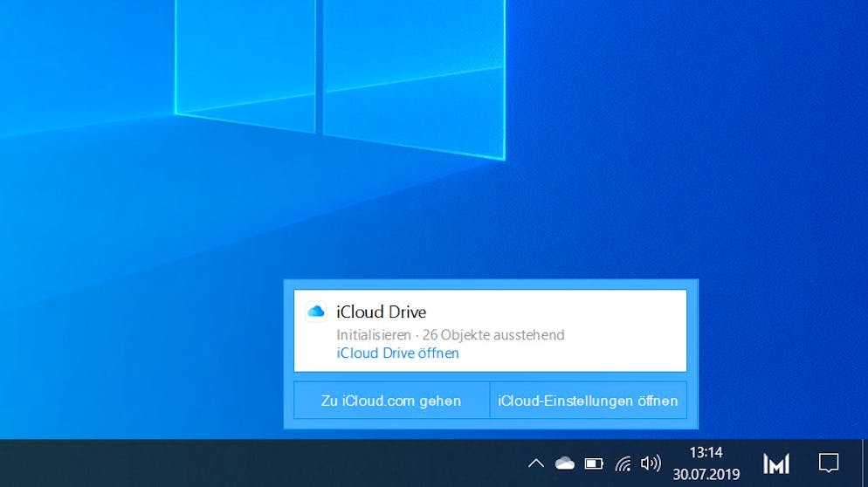This screenshot has height=487, width=868.
Task: Click the Initialisieren 26 Objekte ausstehend status
Action: tap(450, 335)
